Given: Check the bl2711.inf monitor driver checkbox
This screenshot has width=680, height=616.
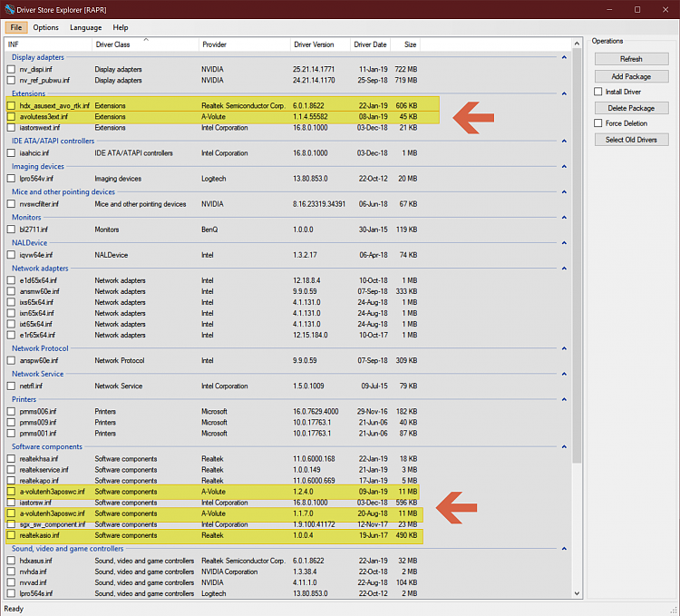Looking at the screenshot, I should tap(11, 230).
